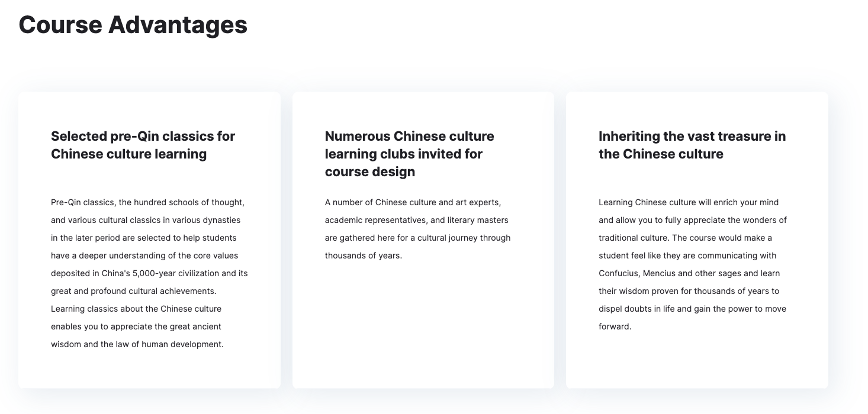Click the paragraph about Chinese culture and art experts
The height and width of the screenshot is (414, 868).
417,229
